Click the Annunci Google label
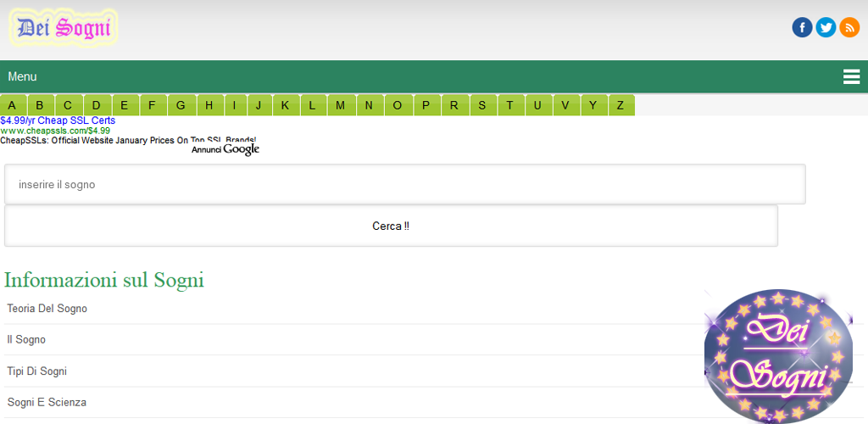 tap(225, 149)
